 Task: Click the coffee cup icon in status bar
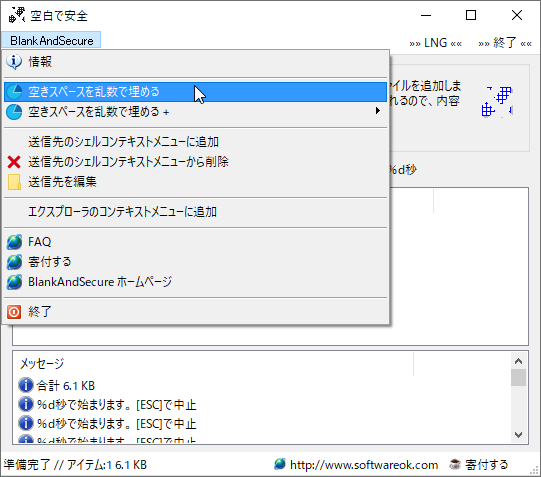click(455, 465)
